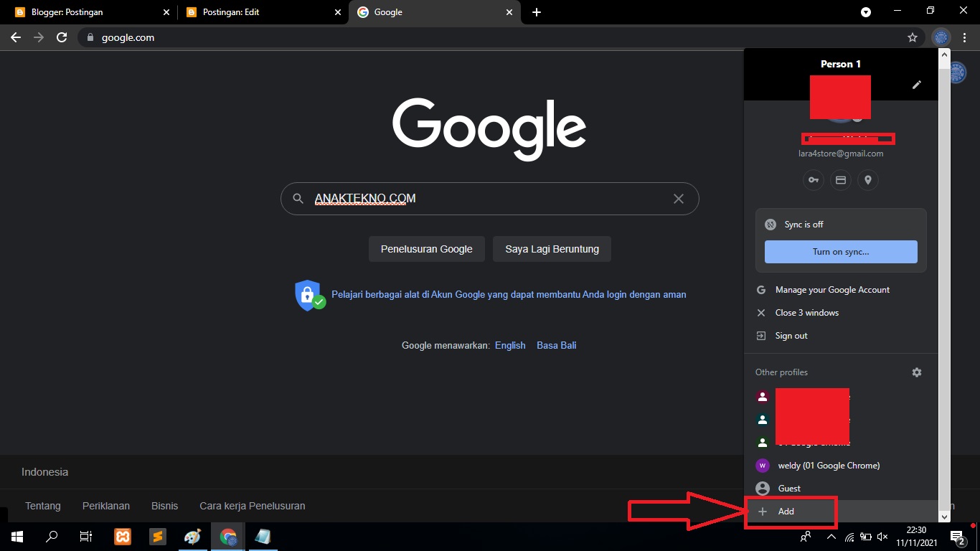This screenshot has width=980, height=551.
Task: Click Penelusuran Google button
Action: [426, 249]
